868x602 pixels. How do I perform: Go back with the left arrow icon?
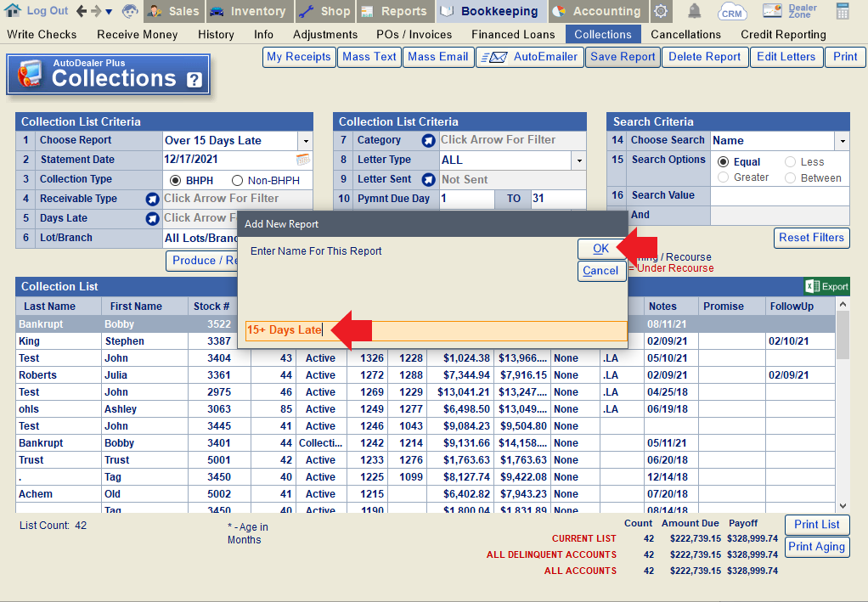click(x=82, y=10)
